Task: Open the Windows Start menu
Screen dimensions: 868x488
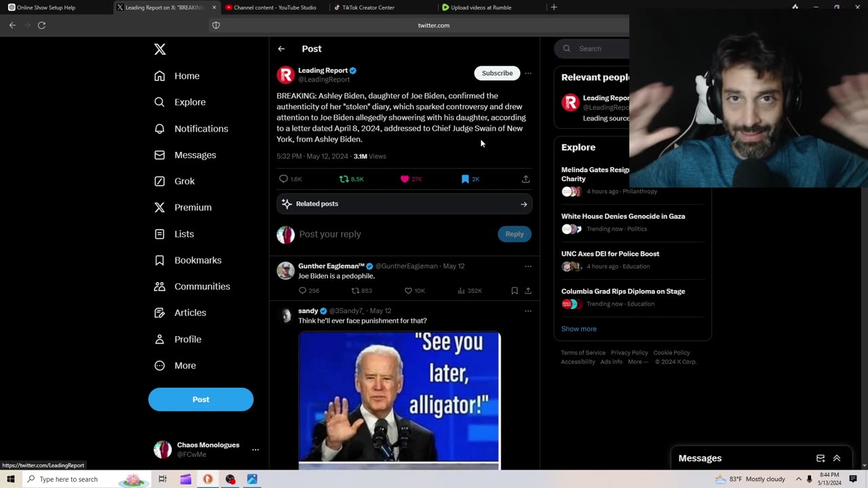Action: [11, 479]
